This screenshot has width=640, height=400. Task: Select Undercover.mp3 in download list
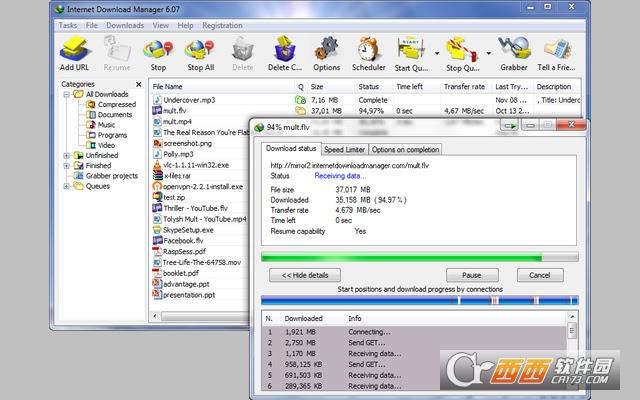(189, 100)
